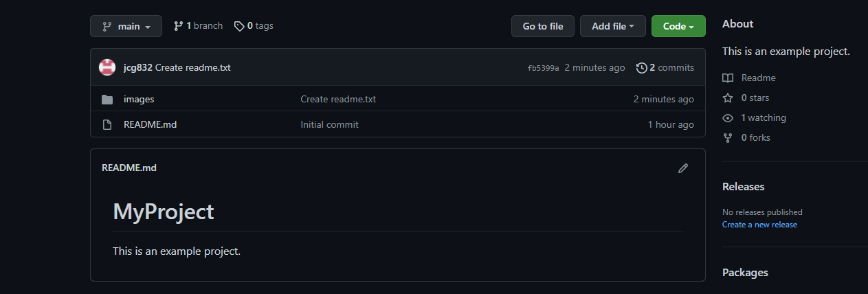868x294 pixels.
Task: Open the fb5399a commit hash link
Action: tap(543, 68)
